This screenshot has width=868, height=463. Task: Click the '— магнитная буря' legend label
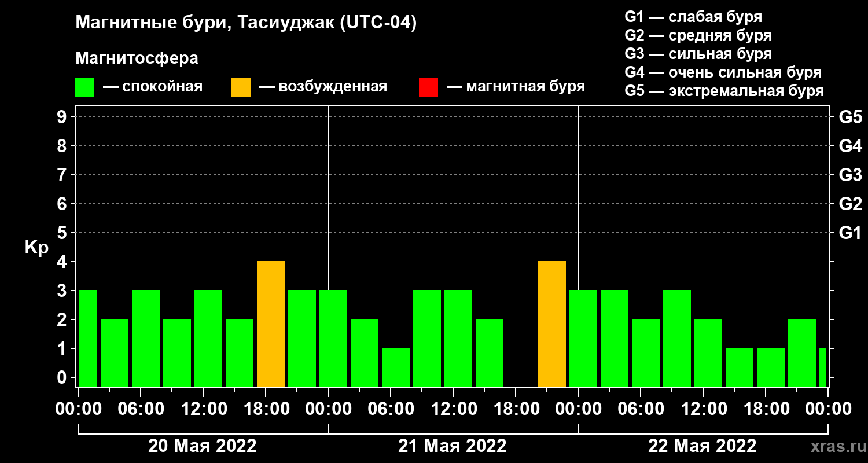516,87
